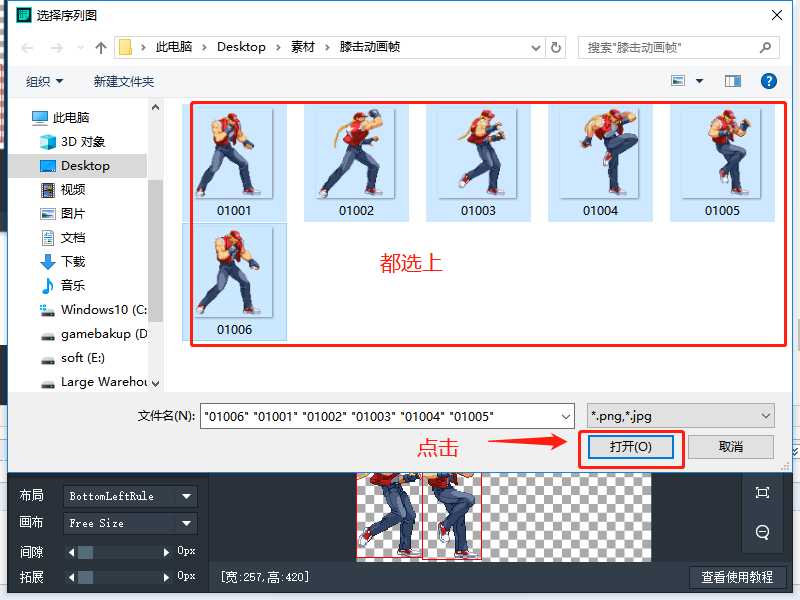Click the sidebar scroll up arrow
The height and width of the screenshot is (600, 800).
pyautogui.click(x=156, y=108)
